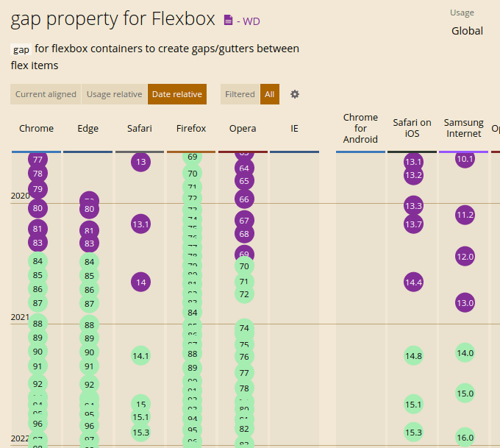Click the spec document icon beside title
Screen dimensions: 500x448
pyautogui.click(x=228, y=21)
